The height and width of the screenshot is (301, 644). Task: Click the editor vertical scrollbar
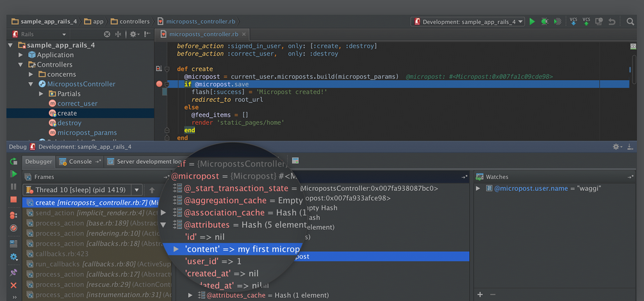[634, 70]
